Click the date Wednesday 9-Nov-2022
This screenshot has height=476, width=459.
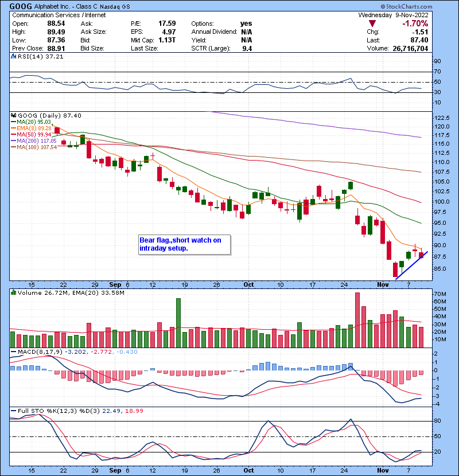point(393,15)
